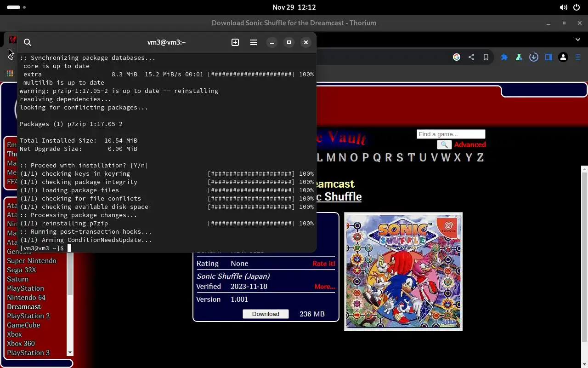This screenshot has width=588, height=368.
Task: Share this page using the share icon
Action: pyautogui.click(x=471, y=57)
